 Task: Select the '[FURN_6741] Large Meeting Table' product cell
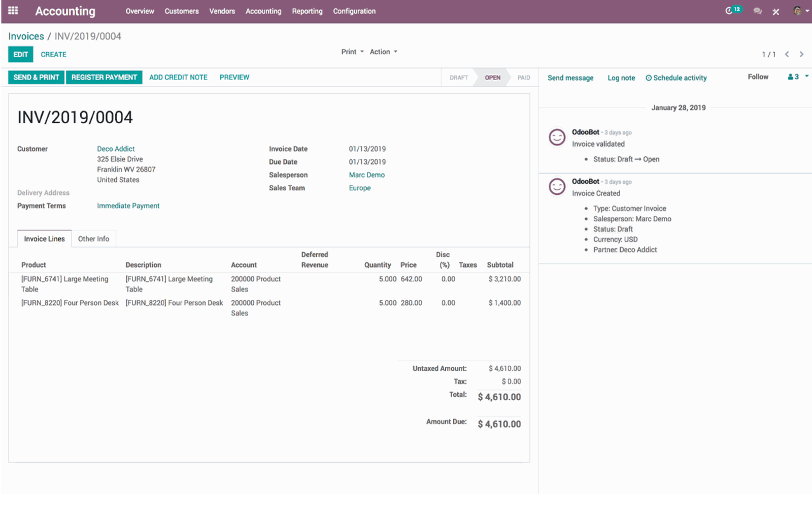(x=64, y=284)
